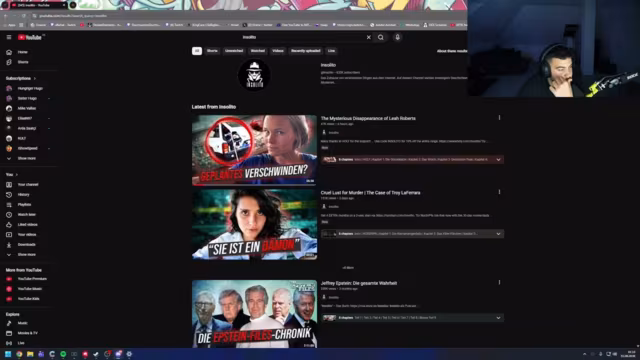Open Steam from the taskbar
The width and height of the screenshot is (640, 360).
pyautogui.click(x=96, y=354)
